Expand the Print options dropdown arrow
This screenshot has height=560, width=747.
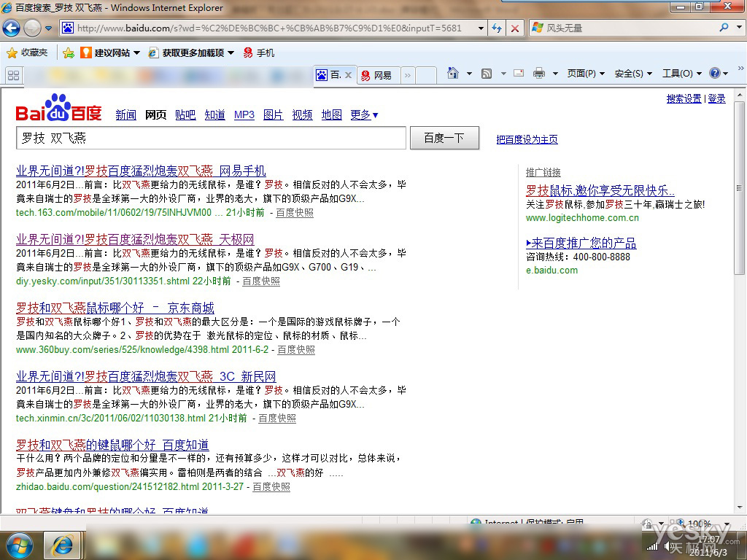pos(555,74)
